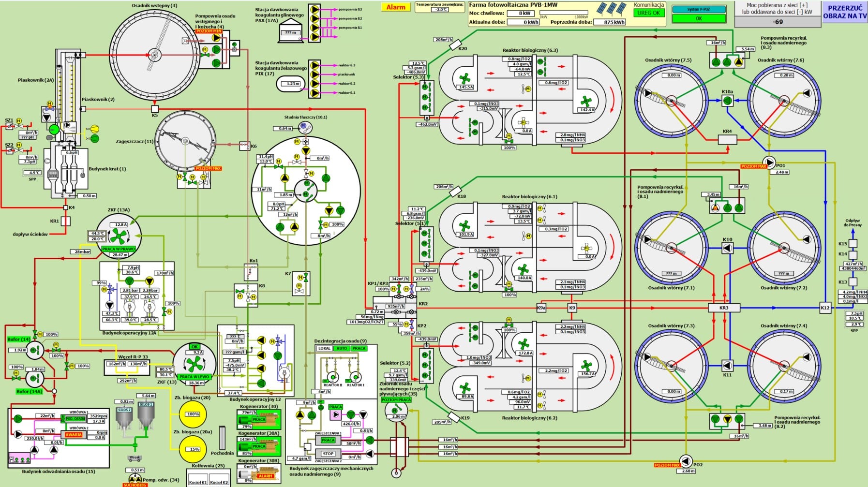This screenshot has width=868, height=487.
Task: Click the yellow Alarm button
Action: (395, 7)
